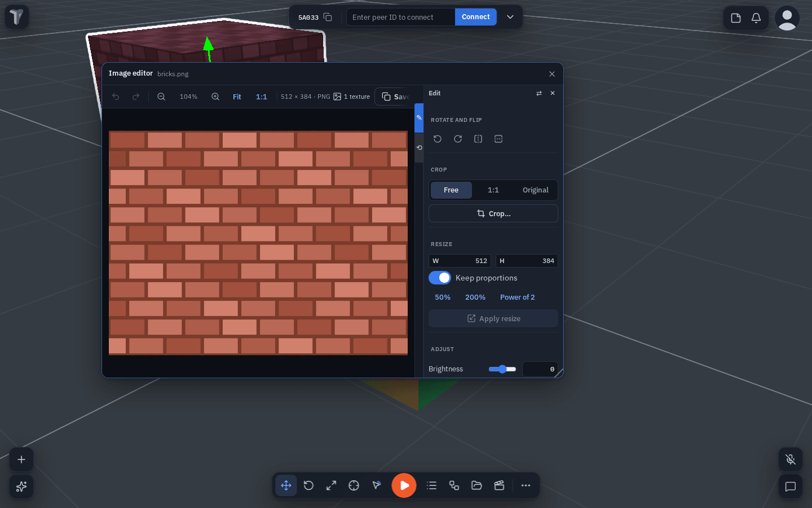This screenshot has height=508, width=812.
Task: Click the resize width field
Action: pos(460,261)
